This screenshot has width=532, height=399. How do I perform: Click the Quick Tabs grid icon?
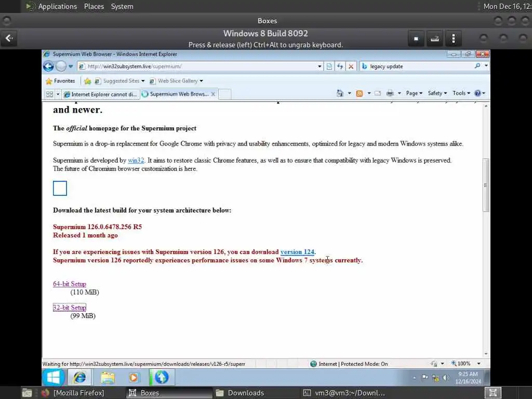click(49, 94)
